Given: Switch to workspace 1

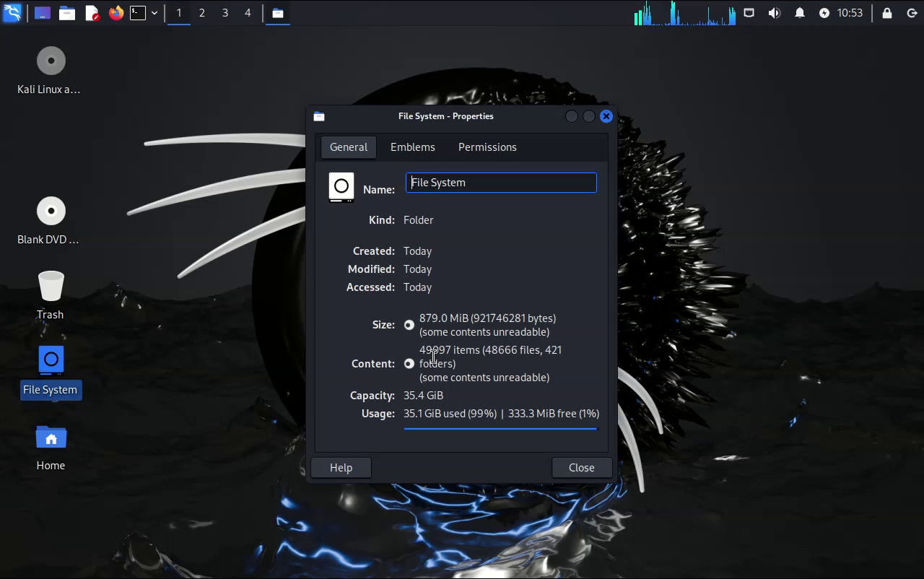Looking at the screenshot, I should point(179,13).
